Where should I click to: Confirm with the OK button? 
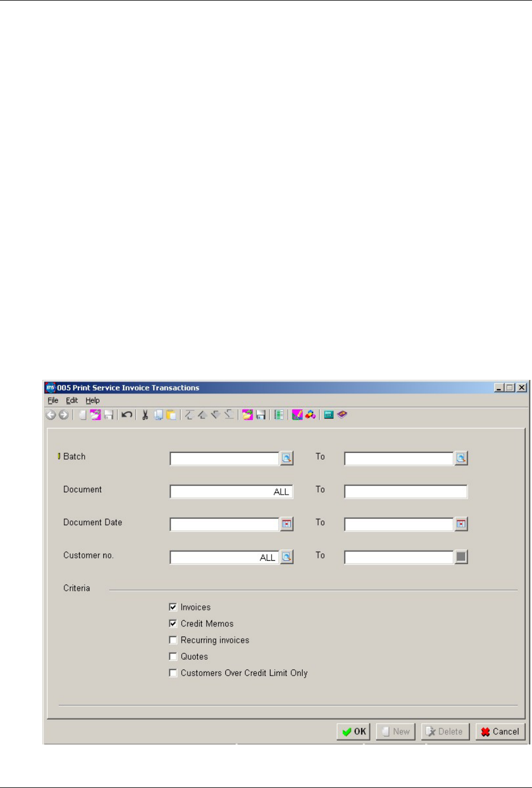354,731
